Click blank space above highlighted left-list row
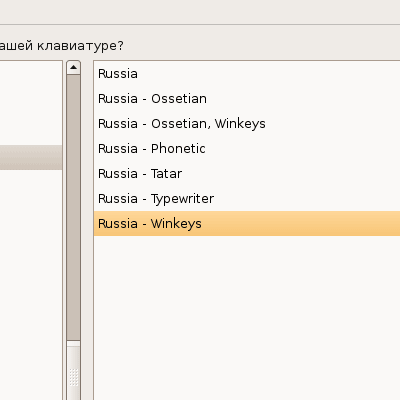 [x=31, y=103]
